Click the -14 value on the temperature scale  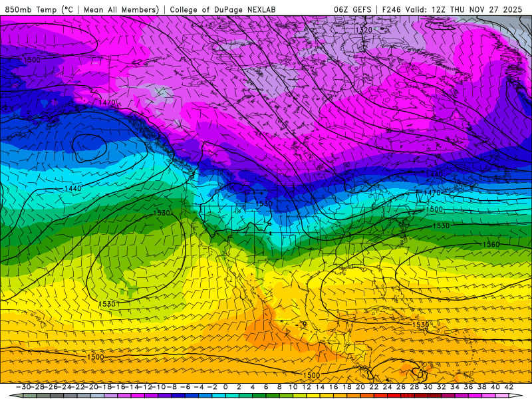pos(132,387)
